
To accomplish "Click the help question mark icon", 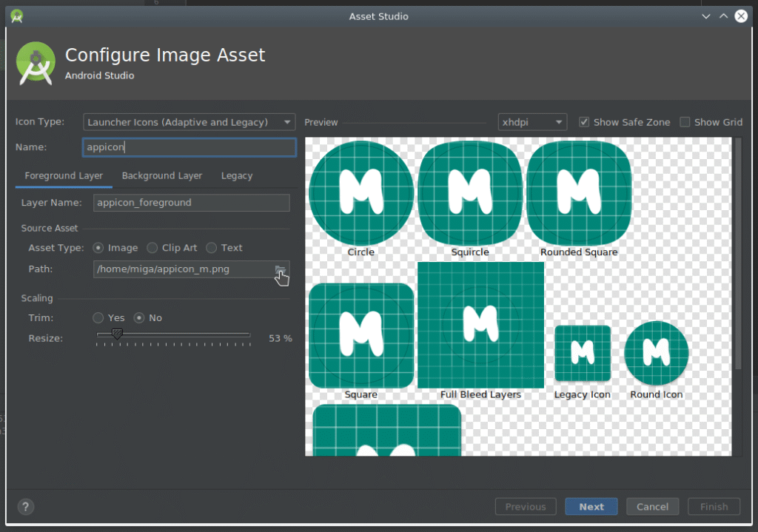I will click(26, 506).
